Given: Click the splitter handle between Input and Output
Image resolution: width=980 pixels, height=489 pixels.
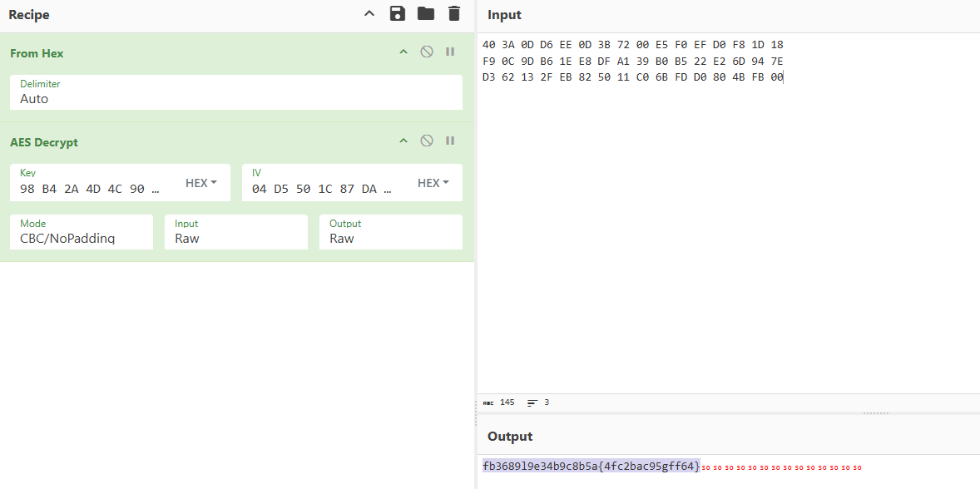Looking at the screenshot, I should 875,412.
